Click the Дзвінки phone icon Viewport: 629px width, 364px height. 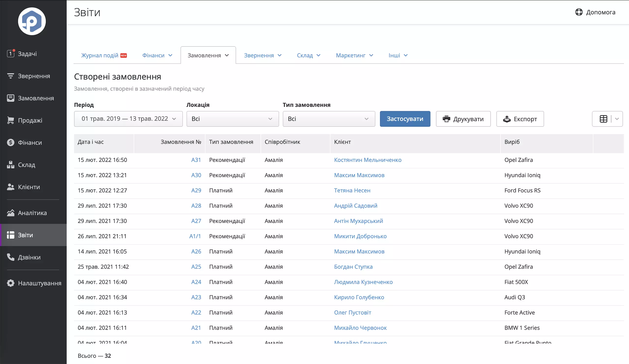(11, 257)
